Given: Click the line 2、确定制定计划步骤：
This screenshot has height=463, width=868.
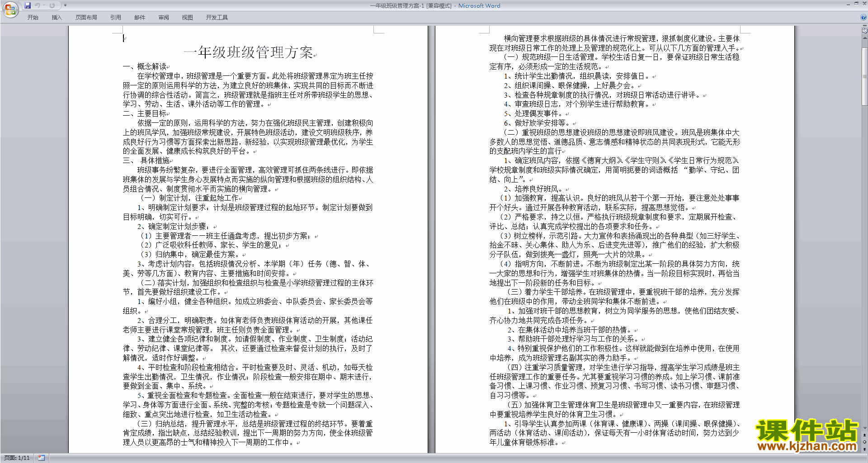Looking at the screenshot, I should (174, 226).
